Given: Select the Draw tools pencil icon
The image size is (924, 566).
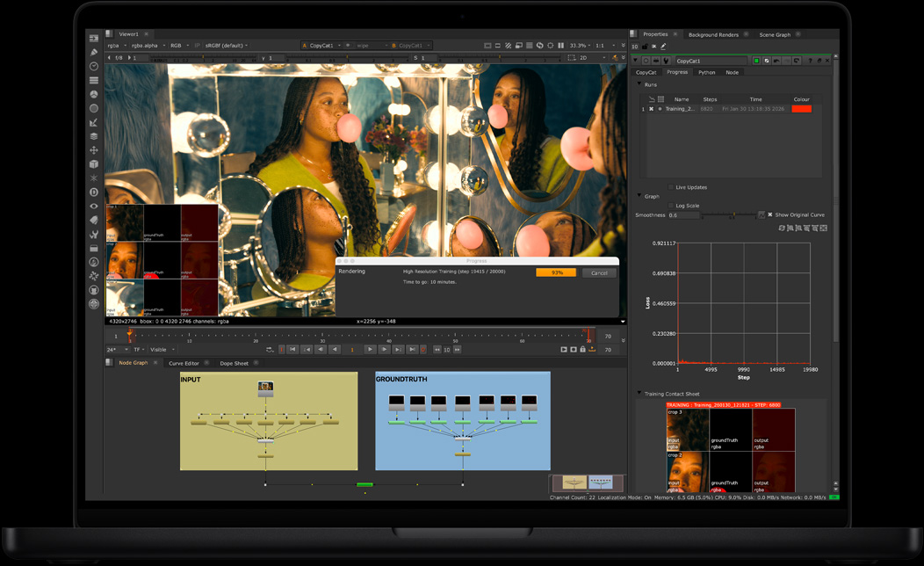Looking at the screenshot, I should tap(93, 51).
